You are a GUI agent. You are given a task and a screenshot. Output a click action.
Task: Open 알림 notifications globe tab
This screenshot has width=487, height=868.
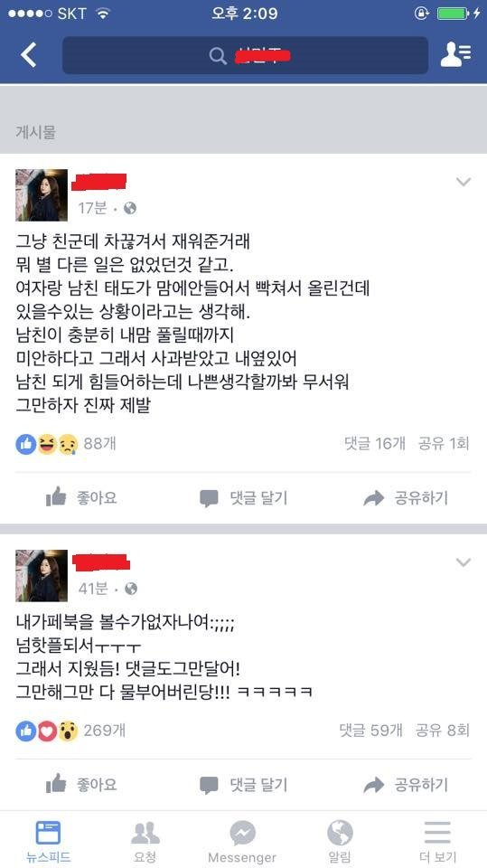click(340, 841)
